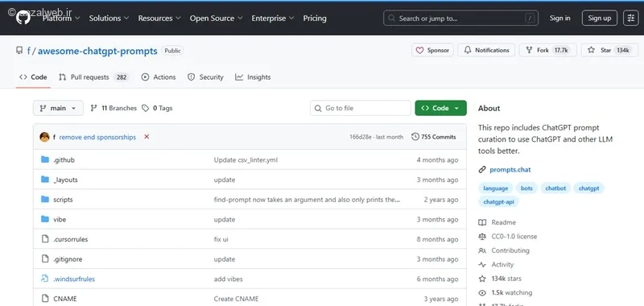Expand the Open Source menu

[x=216, y=18]
